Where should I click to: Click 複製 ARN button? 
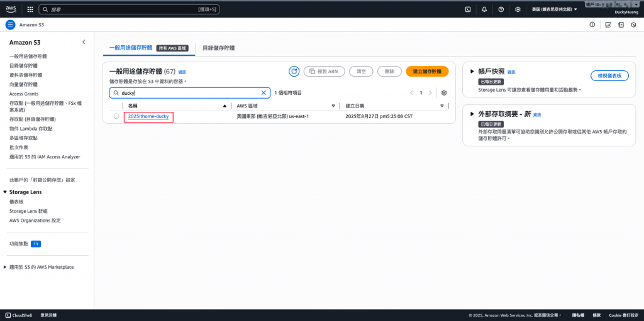coord(324,71)
